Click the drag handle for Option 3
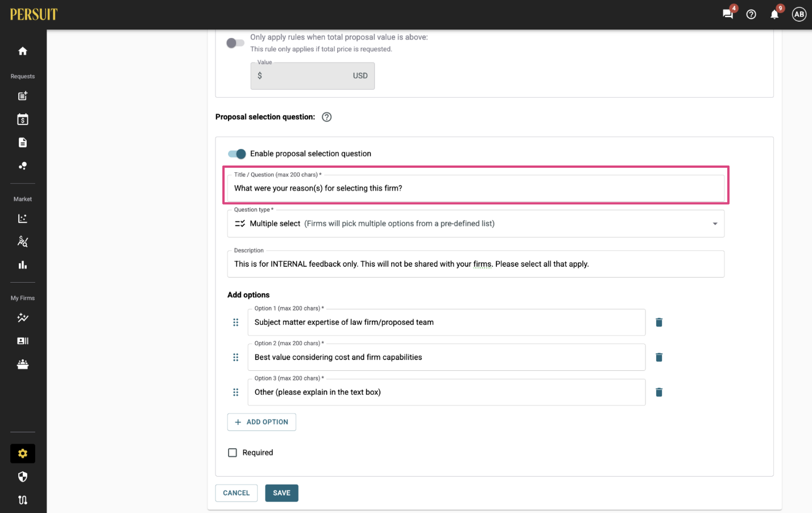 [235, 392]
